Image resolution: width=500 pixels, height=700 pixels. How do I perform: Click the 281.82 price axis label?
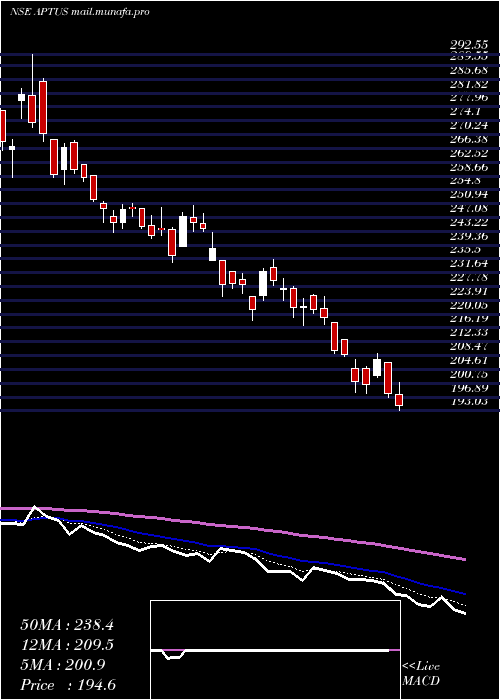click(469, 84)
